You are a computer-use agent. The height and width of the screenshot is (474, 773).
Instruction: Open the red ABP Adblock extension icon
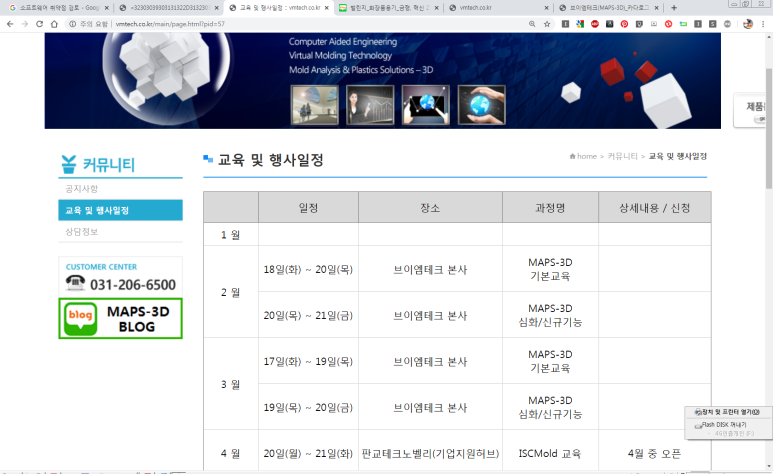pos(595,24)
